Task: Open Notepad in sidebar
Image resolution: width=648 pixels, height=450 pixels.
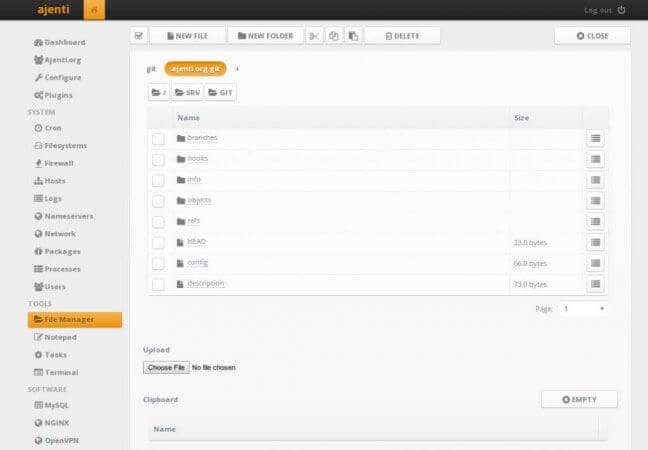Action: (55, 337)
